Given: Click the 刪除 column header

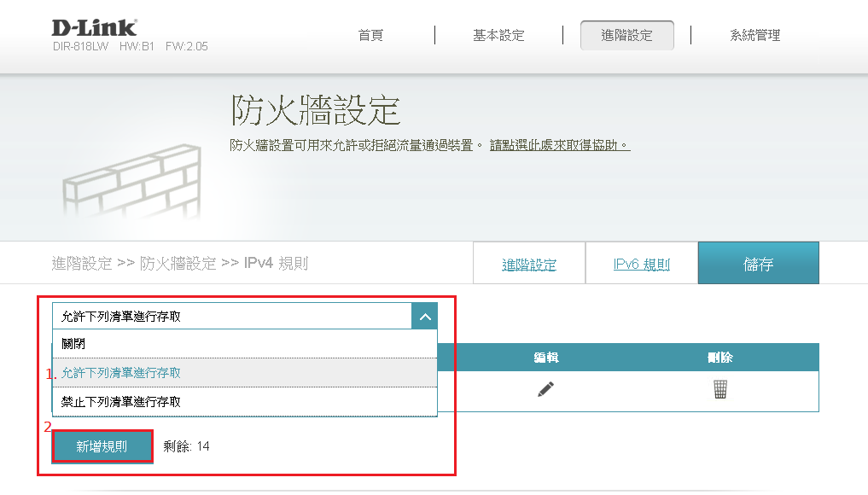Looking at the screenshot, I should tap(720, 357).
